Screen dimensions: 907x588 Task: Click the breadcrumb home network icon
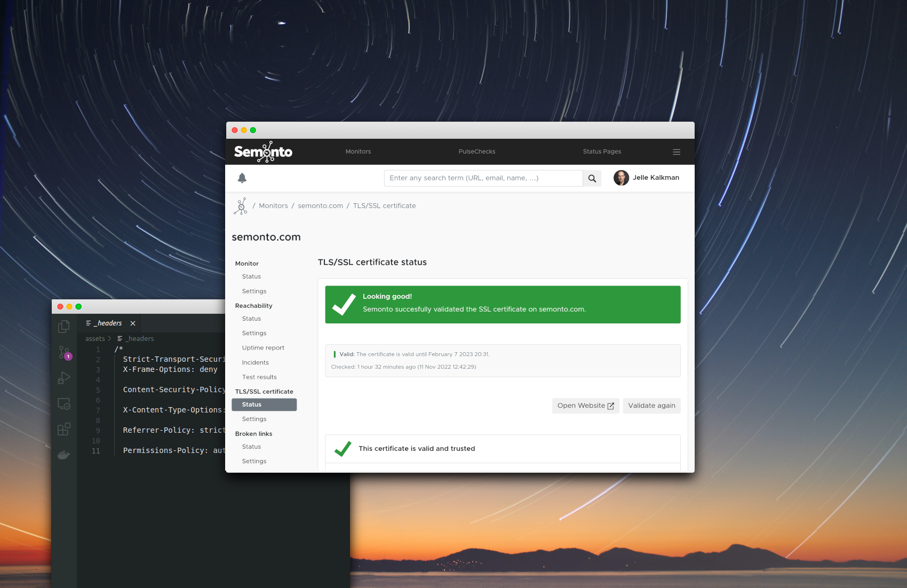[x=241, y=206]
